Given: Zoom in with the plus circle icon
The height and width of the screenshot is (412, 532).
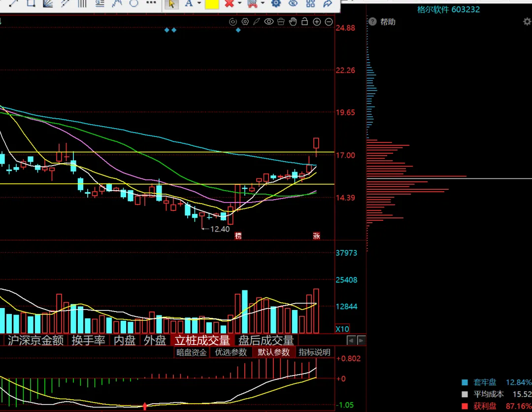Looking at the screenshot, I should click(x=317, y=22).
